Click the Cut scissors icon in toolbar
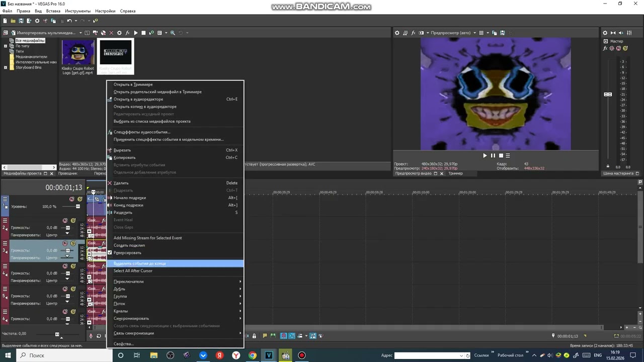 45,21
